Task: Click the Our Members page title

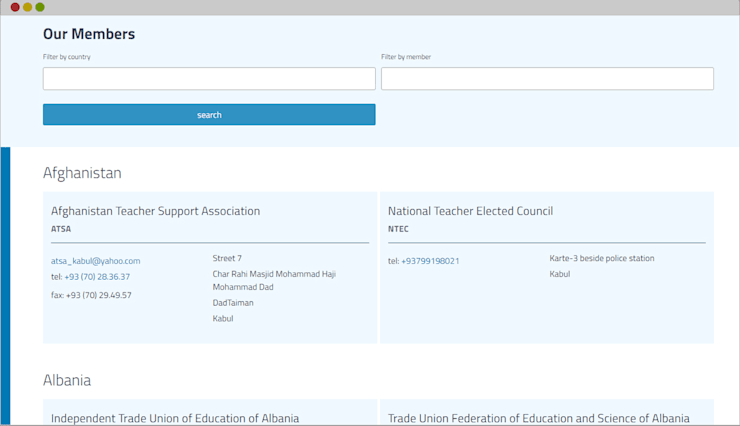Action: tap(89, 34)
